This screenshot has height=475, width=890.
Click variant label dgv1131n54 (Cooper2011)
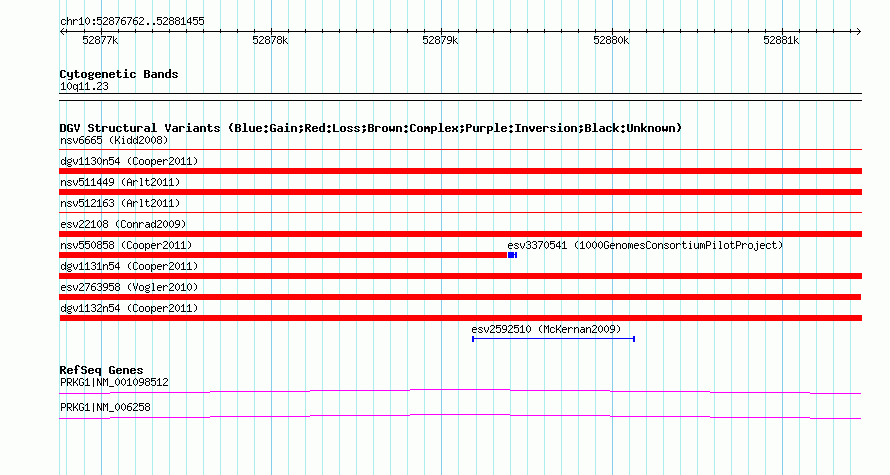[129, 266]
